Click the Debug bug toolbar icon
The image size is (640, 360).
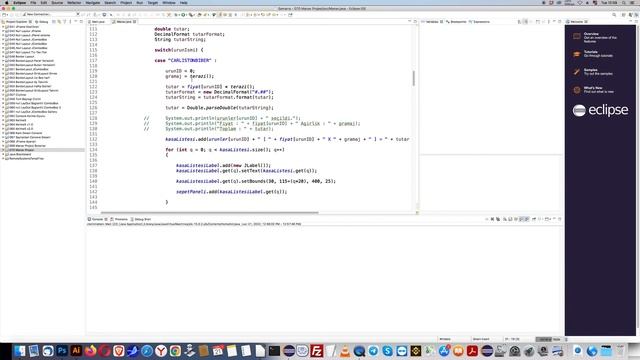[x=176, y=15]
